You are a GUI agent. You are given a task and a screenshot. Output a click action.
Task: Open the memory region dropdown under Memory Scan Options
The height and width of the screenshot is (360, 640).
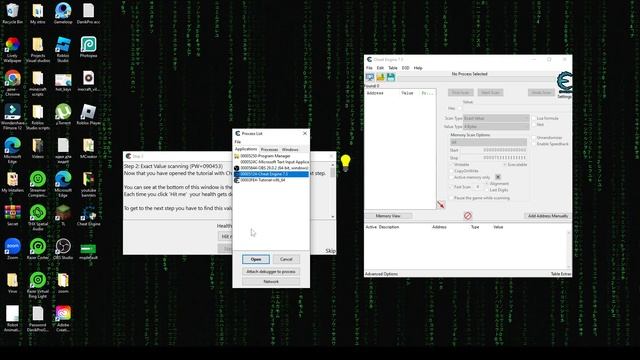tap(488, 142)
